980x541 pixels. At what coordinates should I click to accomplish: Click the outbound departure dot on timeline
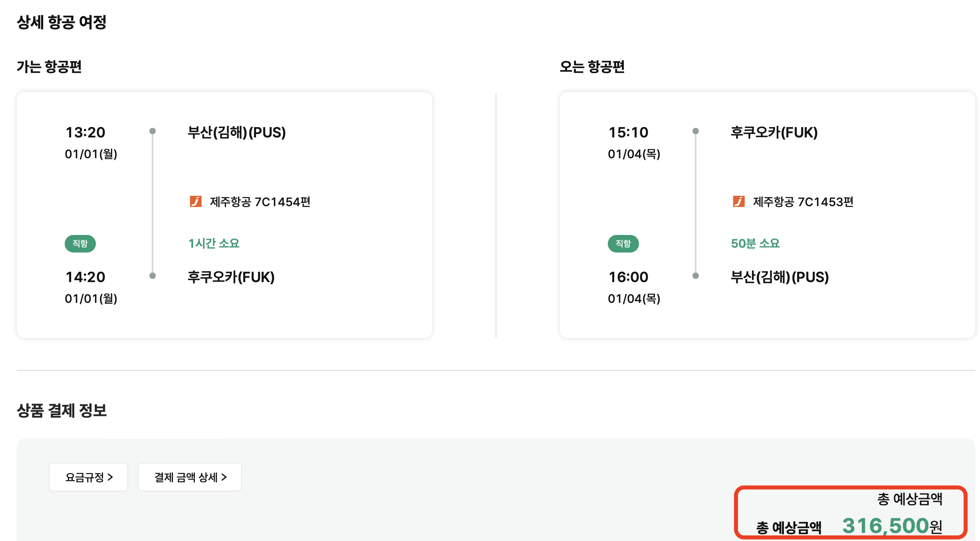pos(153,131)
